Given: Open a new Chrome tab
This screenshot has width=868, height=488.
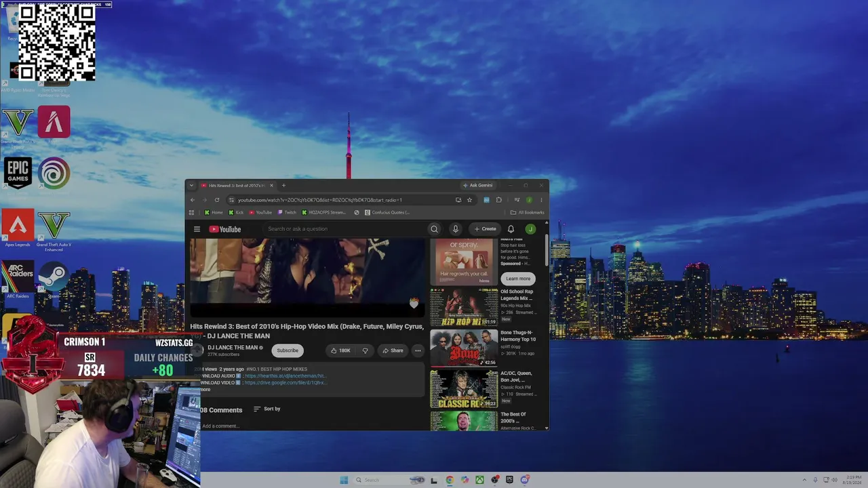Looking at the screenshot, I should [283, 186].
